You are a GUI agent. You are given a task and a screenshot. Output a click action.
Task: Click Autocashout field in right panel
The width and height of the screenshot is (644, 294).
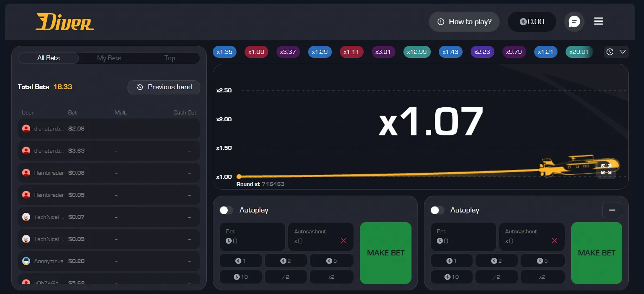pos(532,237)
